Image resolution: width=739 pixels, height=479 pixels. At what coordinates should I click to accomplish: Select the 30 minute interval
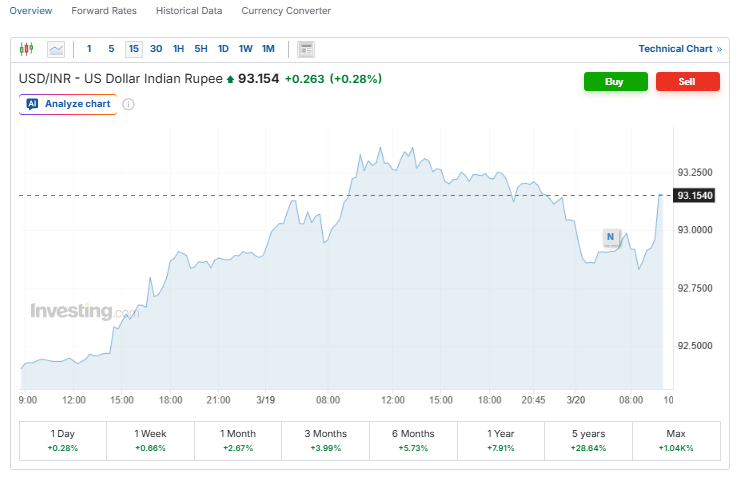[156, 49]
